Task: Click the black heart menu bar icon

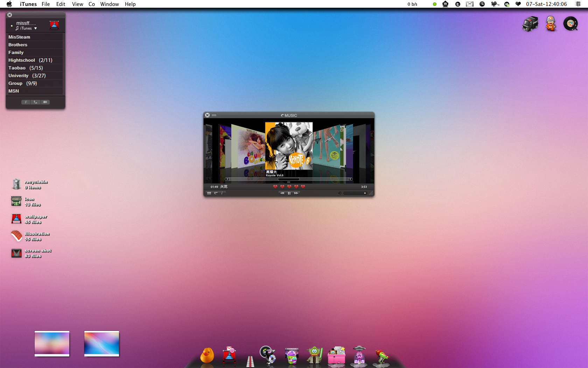Action: [518, 4]
